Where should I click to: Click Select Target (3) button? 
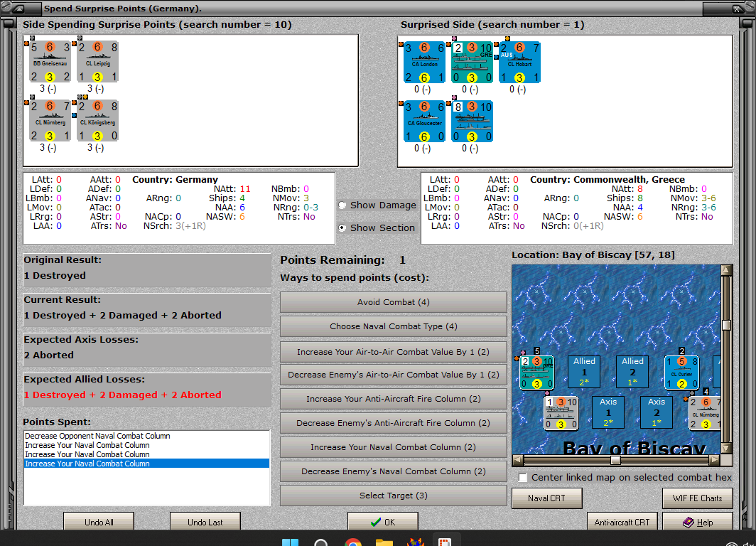[394, 496]
